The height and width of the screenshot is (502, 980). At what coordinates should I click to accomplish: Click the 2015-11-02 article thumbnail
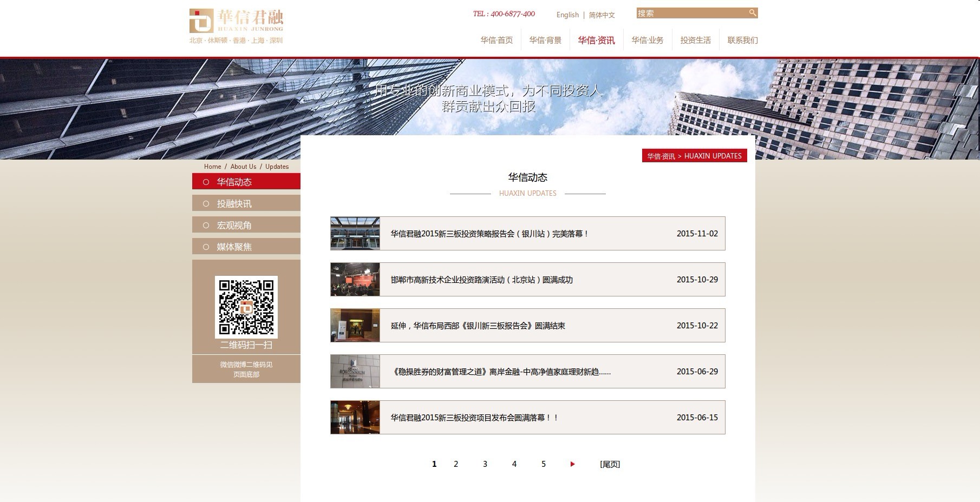tap(355, 234)
